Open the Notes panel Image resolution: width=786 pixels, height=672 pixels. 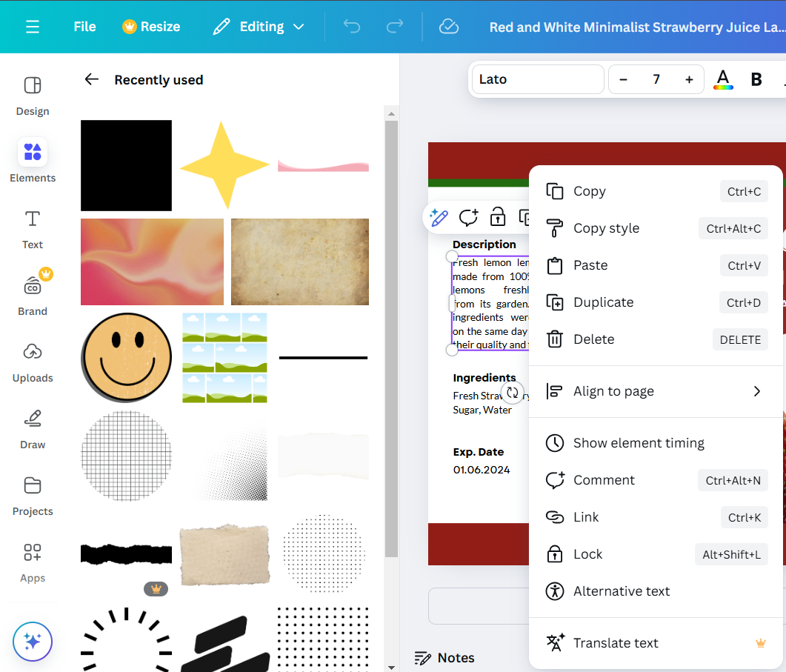point(444,657)
